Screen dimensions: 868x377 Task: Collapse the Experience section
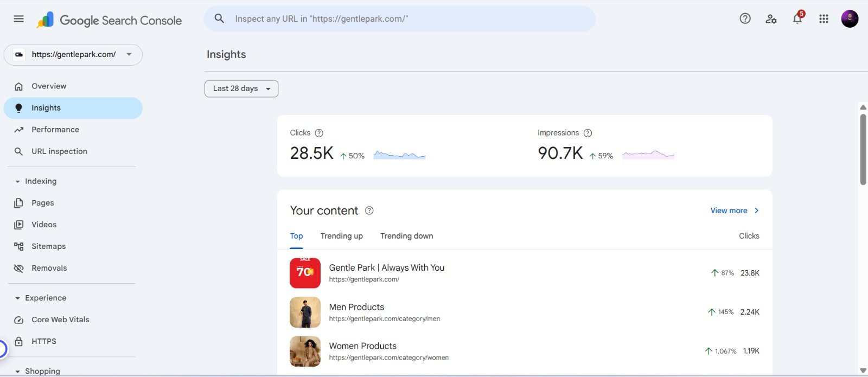point(17,298)
